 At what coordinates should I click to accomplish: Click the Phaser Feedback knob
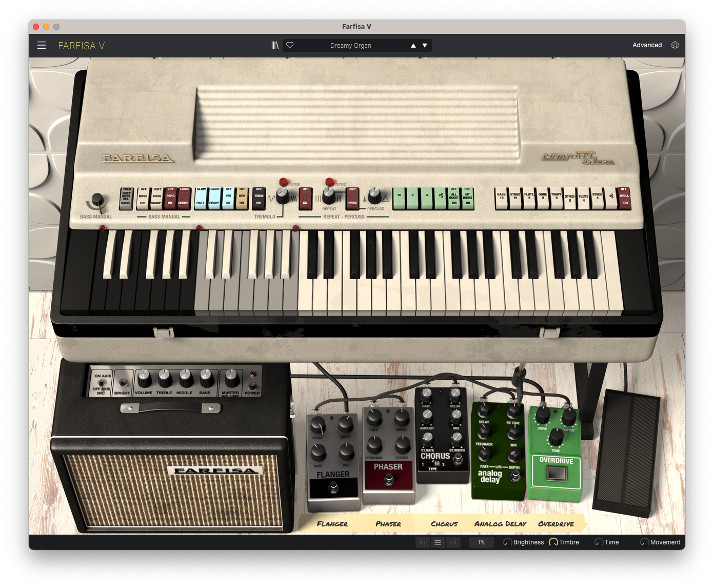375,445
